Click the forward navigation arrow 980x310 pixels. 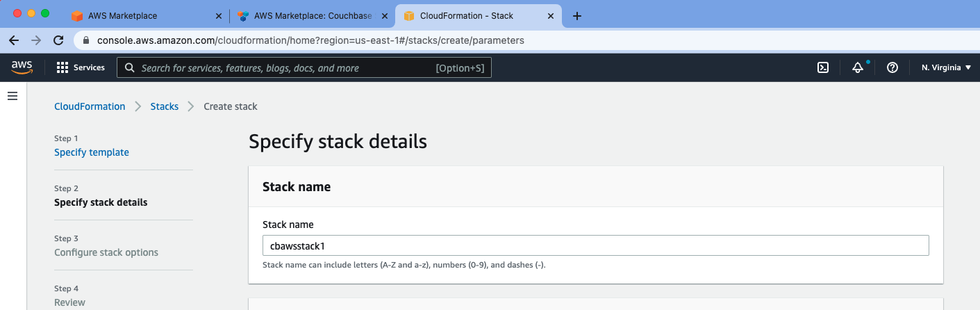coord(36,40)
